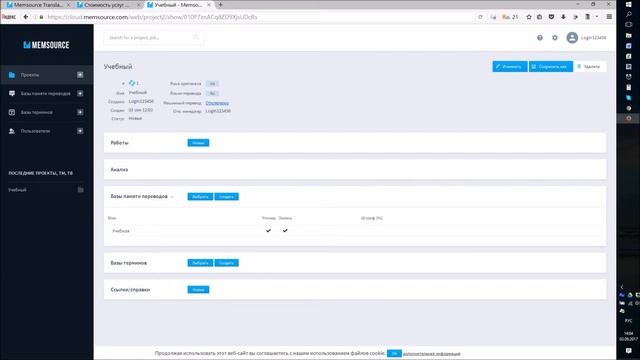
Task: Show hidden tray icons chevron
Action: click(622, 287)
